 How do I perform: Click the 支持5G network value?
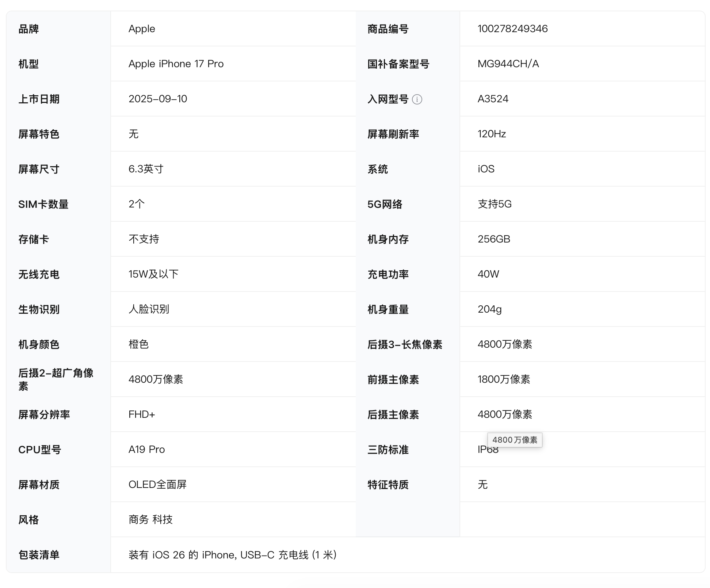pos(495,204)
